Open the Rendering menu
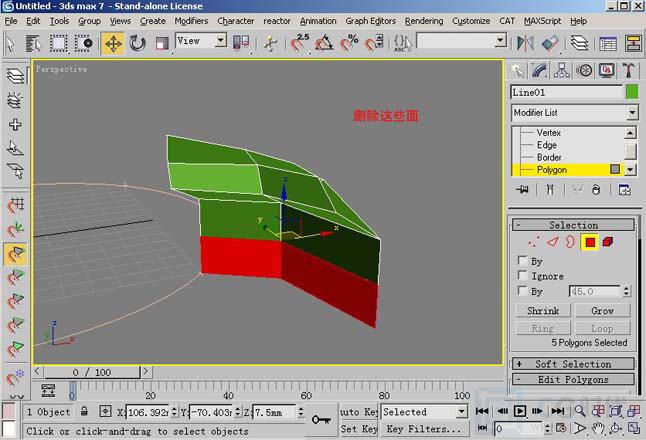Image resolution: width=646 pixels, height=440 pixels. coord(424,21)
